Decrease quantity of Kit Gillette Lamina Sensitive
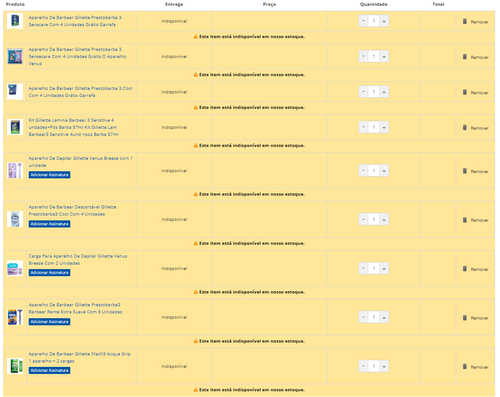The height and width of the screenshot is (397, 500). click(x=363, y=127)
